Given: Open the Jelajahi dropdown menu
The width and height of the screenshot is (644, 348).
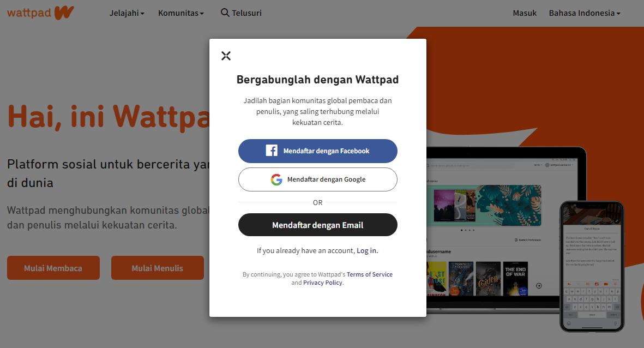Looking at the screenshot, I should click(127, 13).
